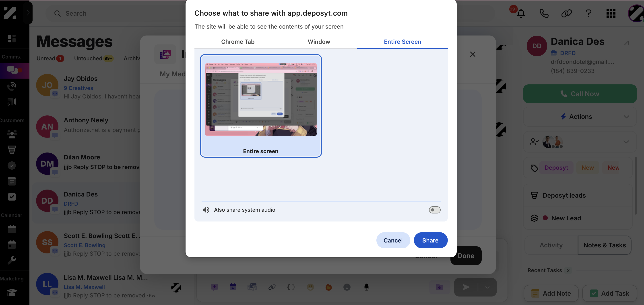Open the apps grid menu
644x305 pixels.
coord(611,13)
